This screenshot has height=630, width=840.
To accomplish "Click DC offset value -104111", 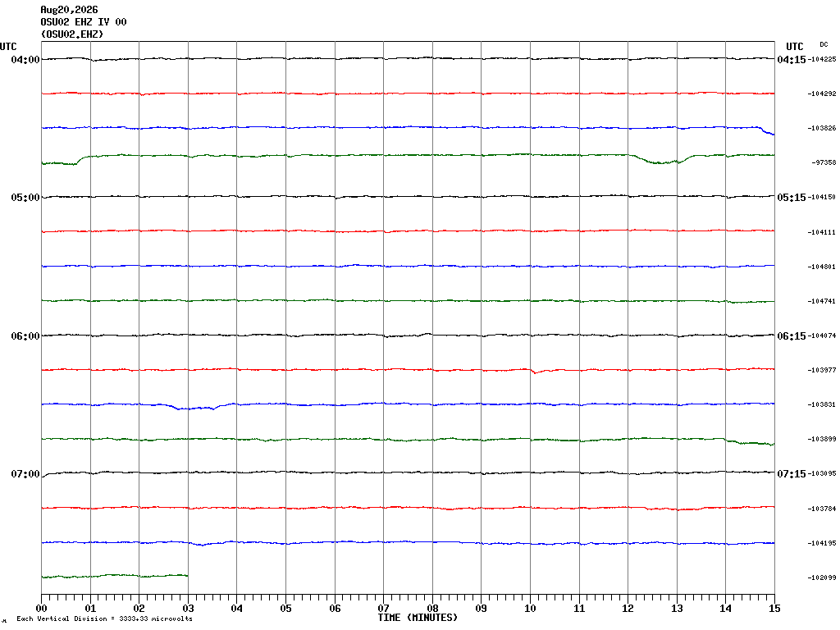I will coord(822,232).
